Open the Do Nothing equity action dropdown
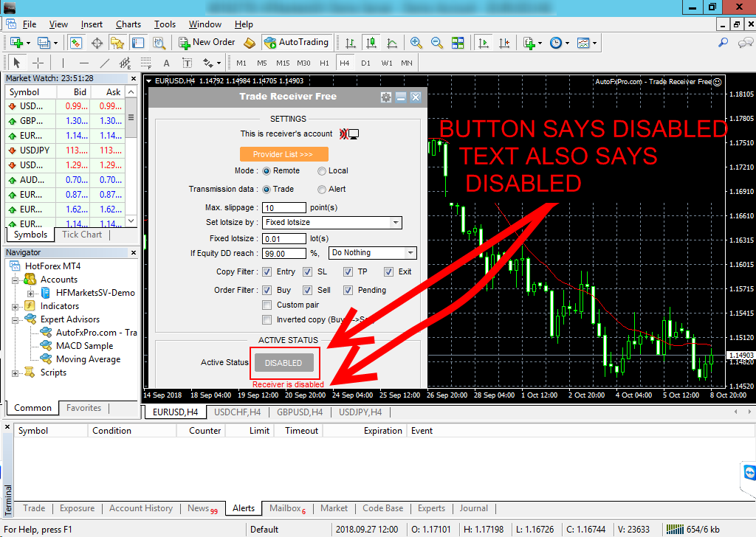756x537 pixels. coord(373,253)
